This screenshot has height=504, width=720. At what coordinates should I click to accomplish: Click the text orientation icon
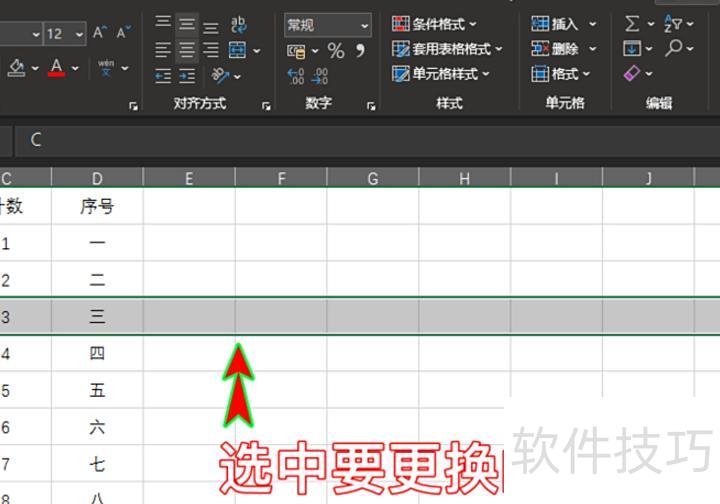click(x=220, y=76)
